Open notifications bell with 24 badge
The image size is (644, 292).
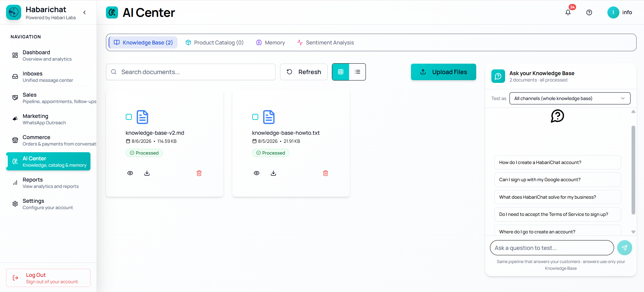tap(568, 12)
